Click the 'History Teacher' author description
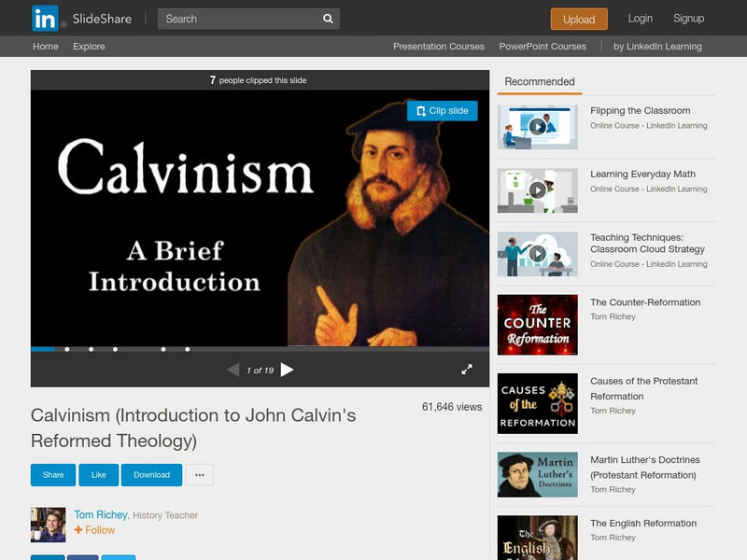 165,515
